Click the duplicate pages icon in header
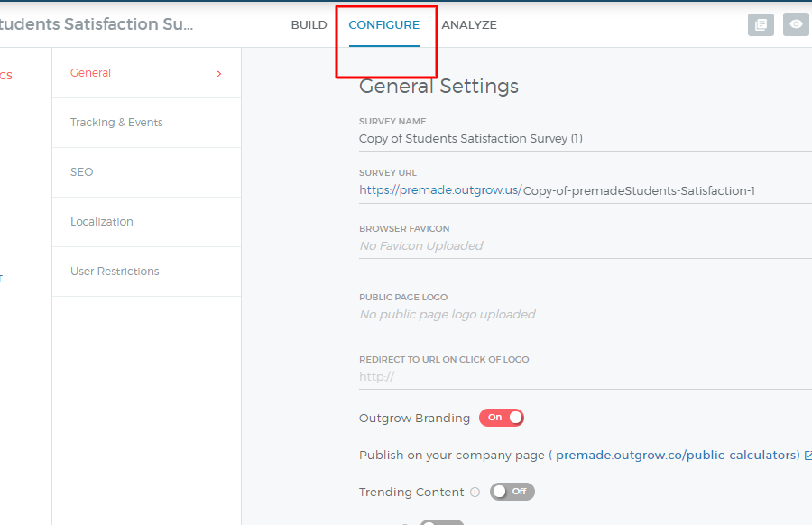Viewport: 812px width, 525px height. 761,25
